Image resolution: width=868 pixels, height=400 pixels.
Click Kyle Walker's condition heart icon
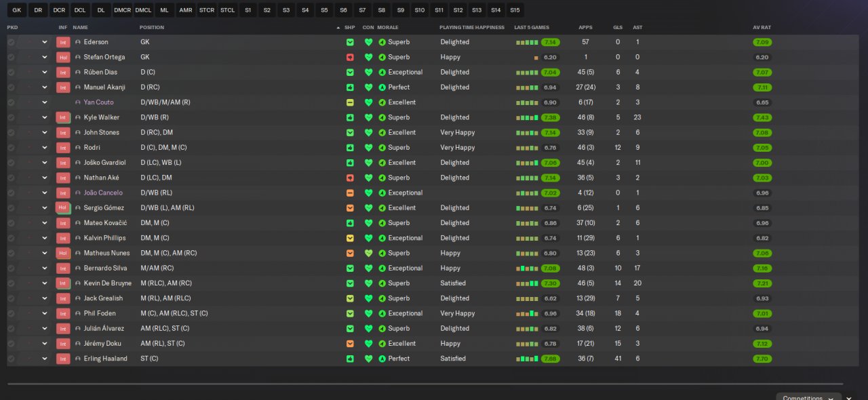pyautogui.click(x=369, y=117)
